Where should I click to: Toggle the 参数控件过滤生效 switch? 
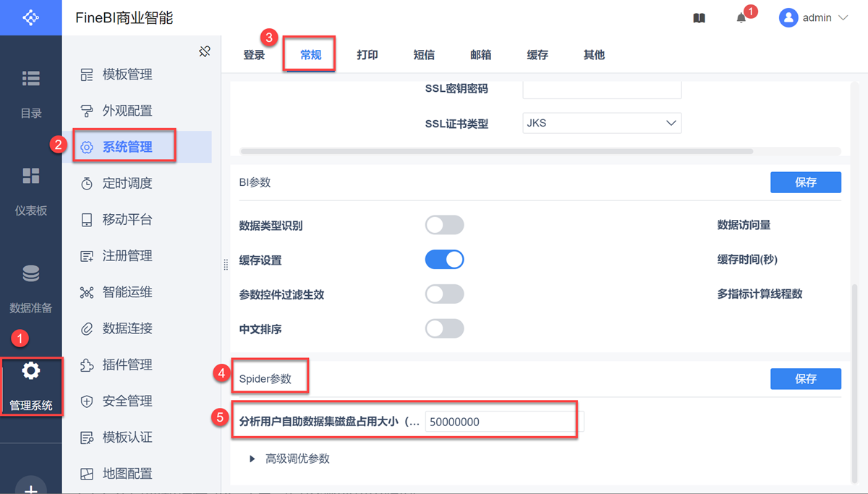444,294
